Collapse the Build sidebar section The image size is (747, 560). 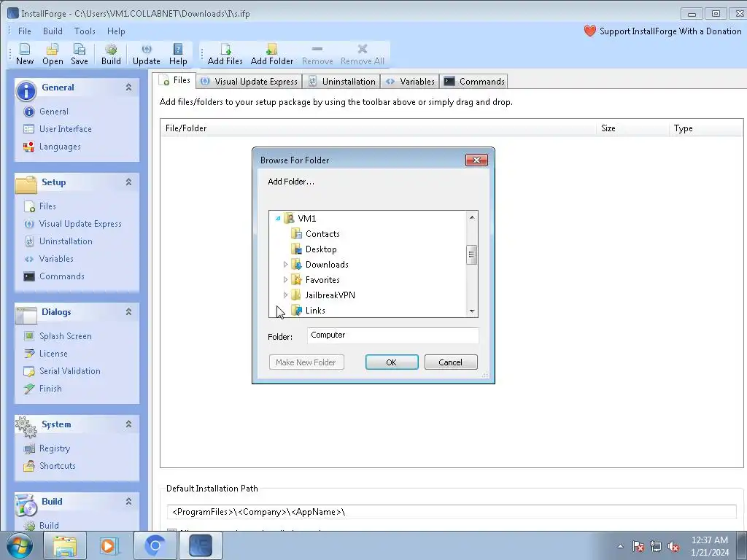tap(128, 501)
